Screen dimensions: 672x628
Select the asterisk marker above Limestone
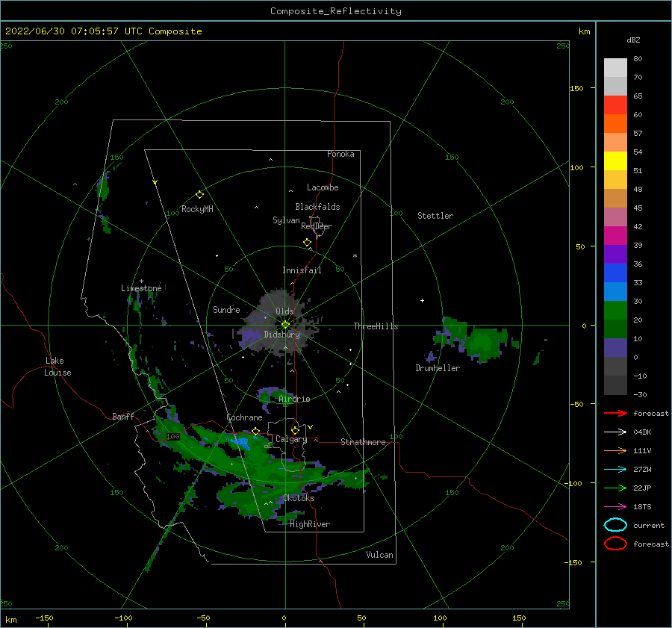click(x=141, y=282)
